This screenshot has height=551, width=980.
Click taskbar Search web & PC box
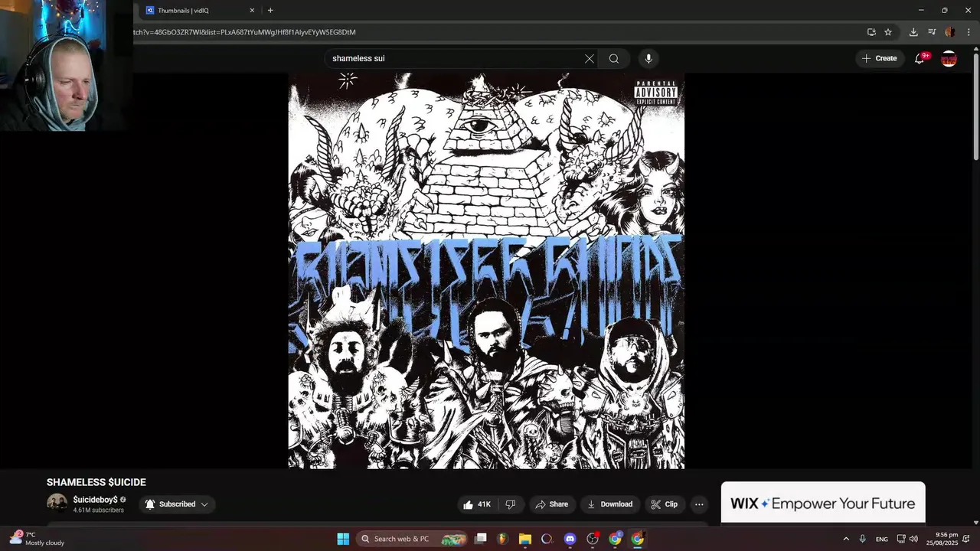(x=412, y=539)
